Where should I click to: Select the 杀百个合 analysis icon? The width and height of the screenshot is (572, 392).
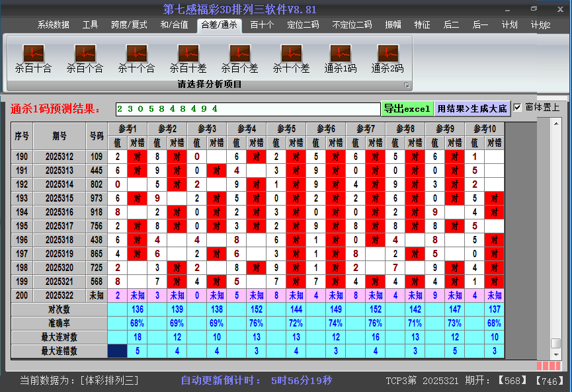[x=85, y=58]
